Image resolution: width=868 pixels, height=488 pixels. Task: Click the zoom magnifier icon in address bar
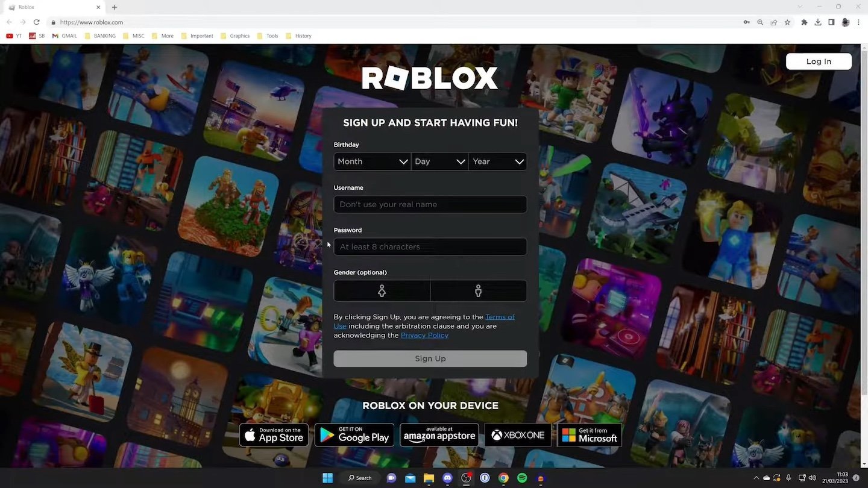pyautogui.click(x=760, y=22)
